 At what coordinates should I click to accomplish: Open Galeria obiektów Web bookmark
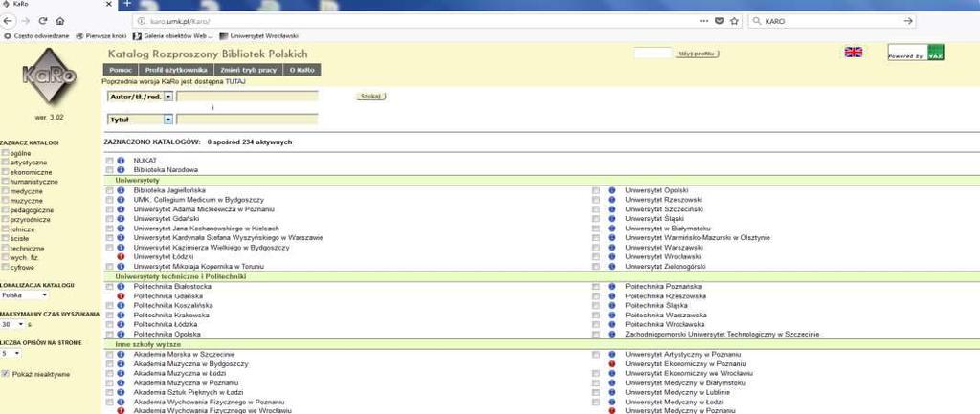coord(172,36)
